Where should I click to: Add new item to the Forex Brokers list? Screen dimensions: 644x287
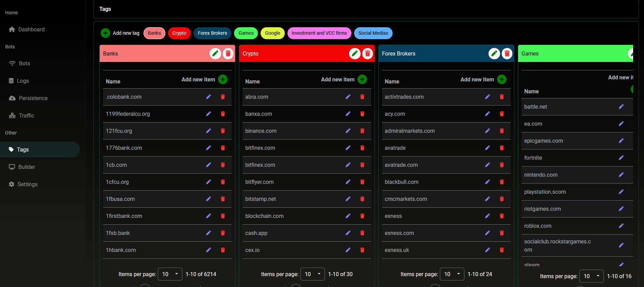502,79
